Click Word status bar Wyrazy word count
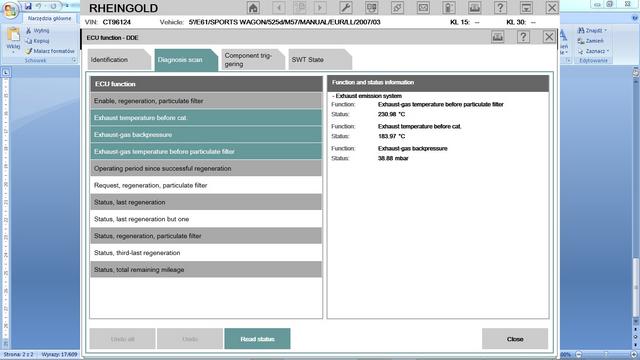Image resolution: width=640 pixels, height=360 pixels. (59, 354)
